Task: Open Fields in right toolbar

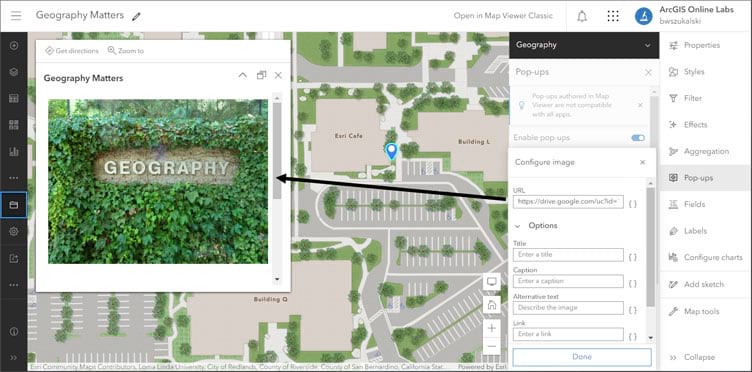Action: coord(705,204)
